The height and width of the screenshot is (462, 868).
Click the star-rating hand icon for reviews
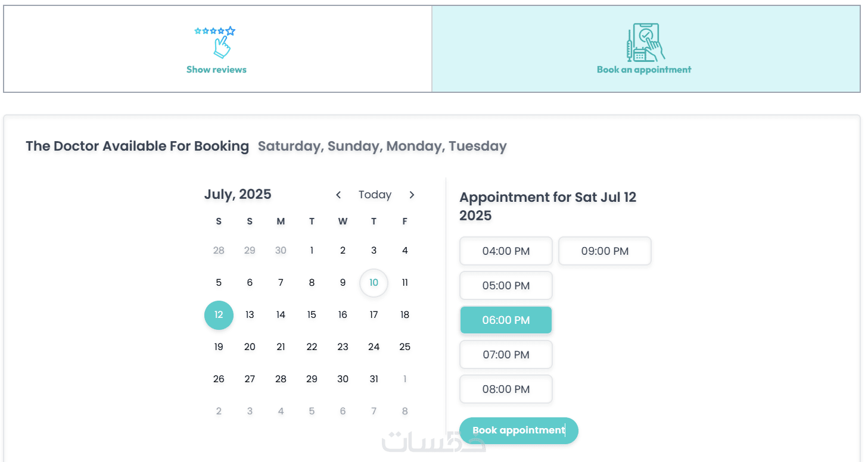pos(216,42)
